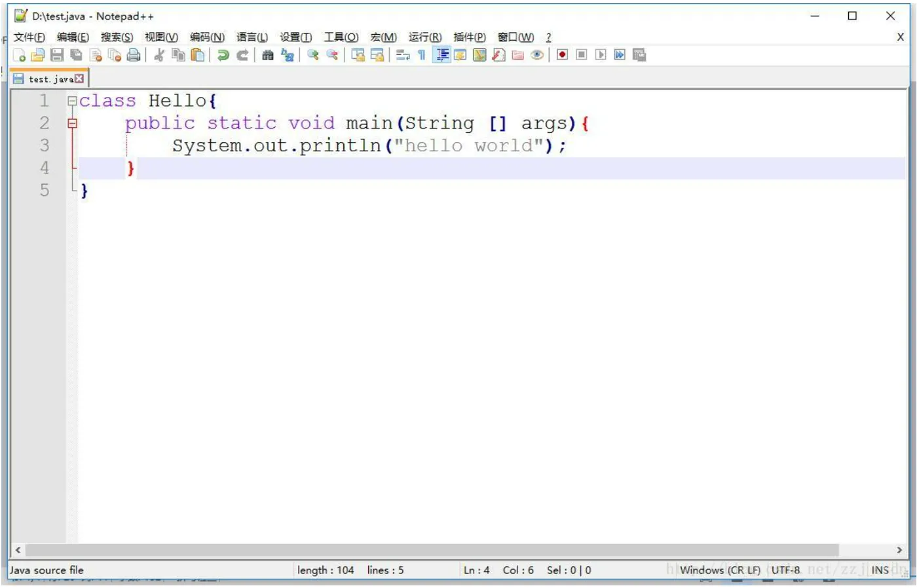Screen dimensions: 917x588
Task: Open the Replace toolbar icon
Action: coord(287,55)
